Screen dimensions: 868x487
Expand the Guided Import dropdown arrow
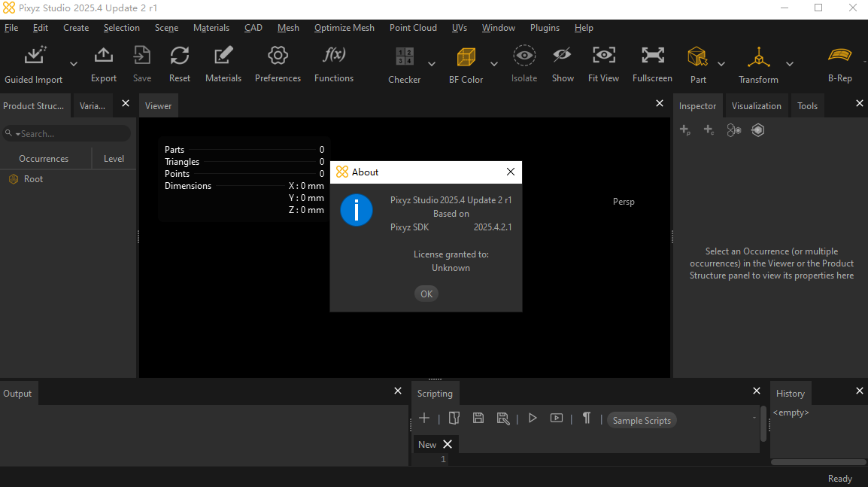click(74, 64)
